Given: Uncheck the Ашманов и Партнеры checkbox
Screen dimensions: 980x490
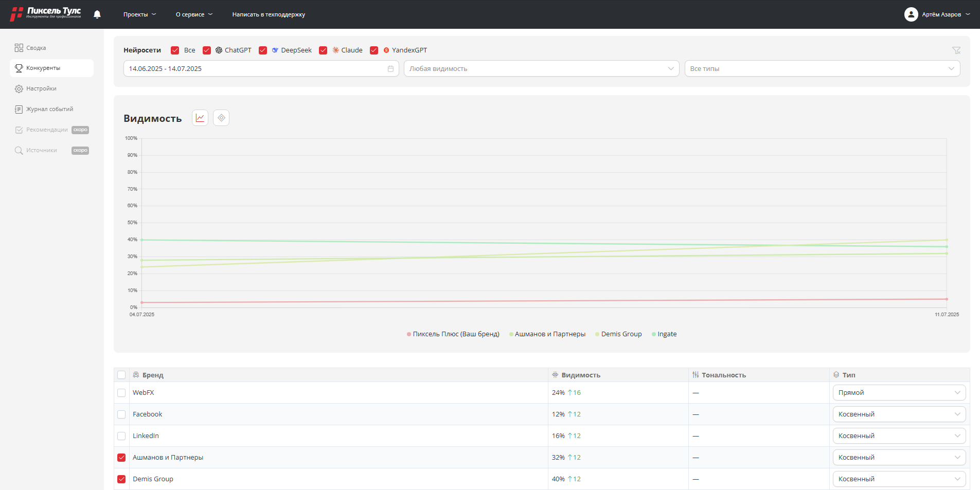Looking at the screenshot, I should point(121,458).
